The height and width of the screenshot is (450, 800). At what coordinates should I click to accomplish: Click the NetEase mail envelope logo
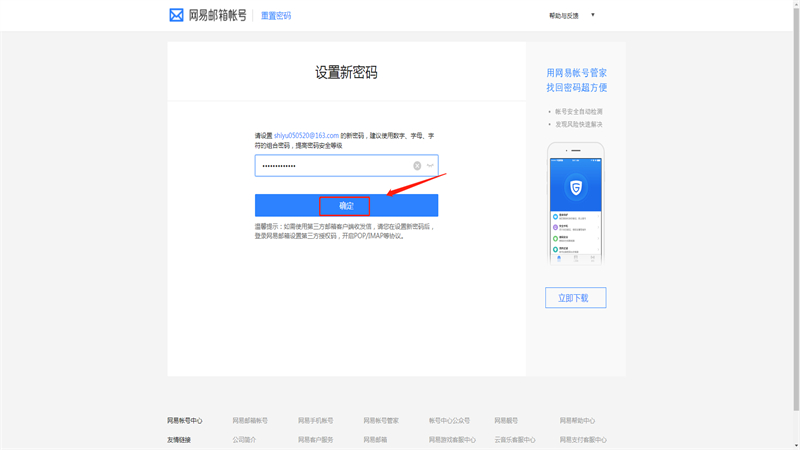[176, 15]
